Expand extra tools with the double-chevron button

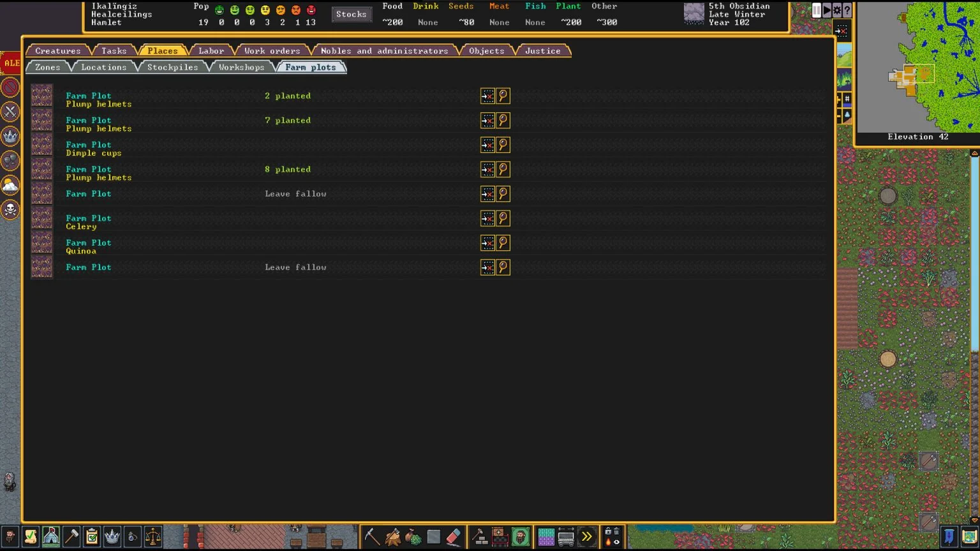[586, 536]
